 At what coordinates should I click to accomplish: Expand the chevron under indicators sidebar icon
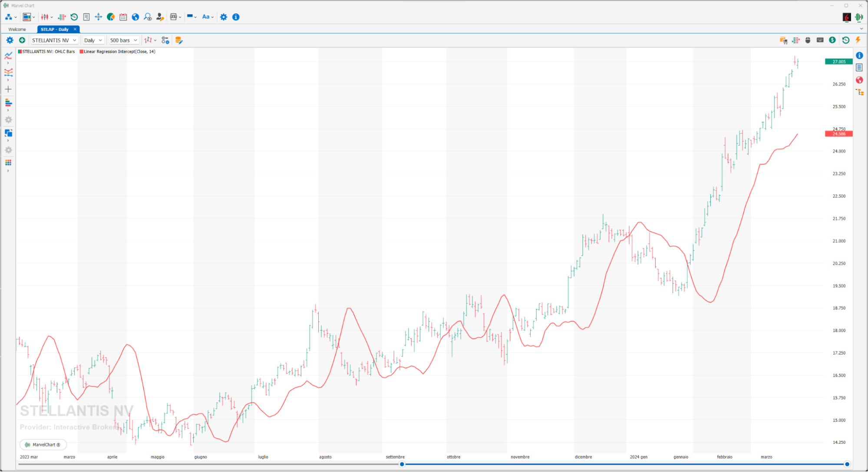coord(8,63)
